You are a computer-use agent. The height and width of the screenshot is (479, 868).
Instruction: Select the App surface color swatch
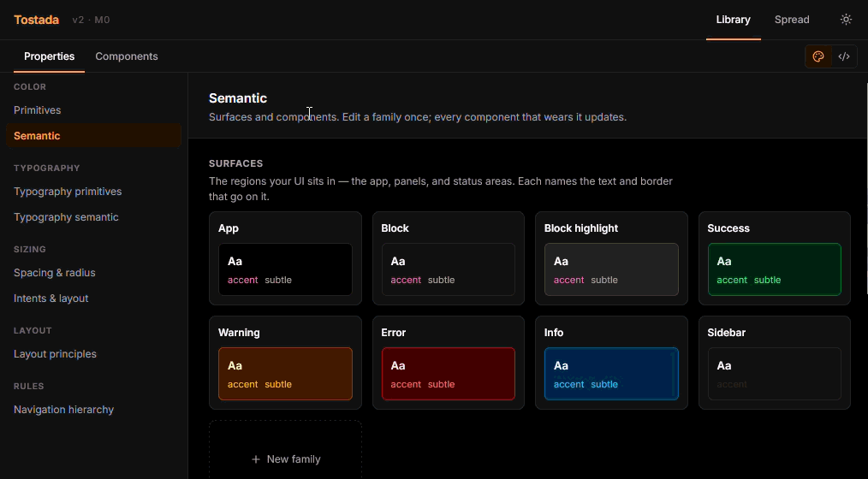[285, 269]
